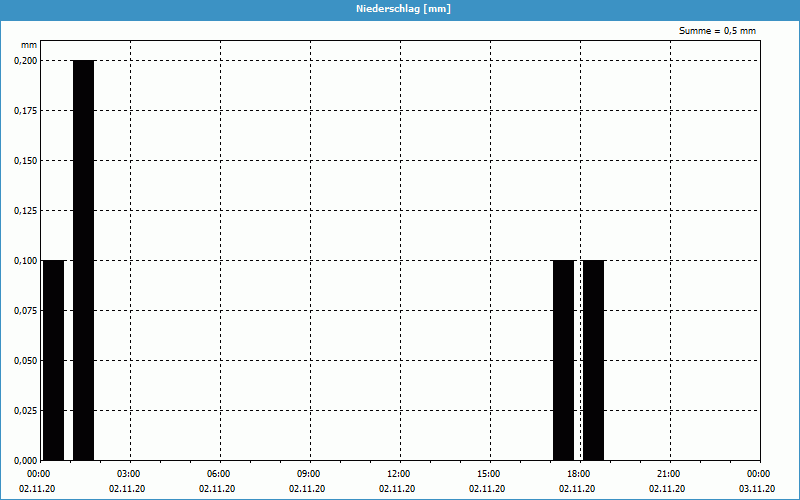This screenshot has height=500, width=800.
Task: Click the 12:00 time axis label
Action: (x=398, y=474)
